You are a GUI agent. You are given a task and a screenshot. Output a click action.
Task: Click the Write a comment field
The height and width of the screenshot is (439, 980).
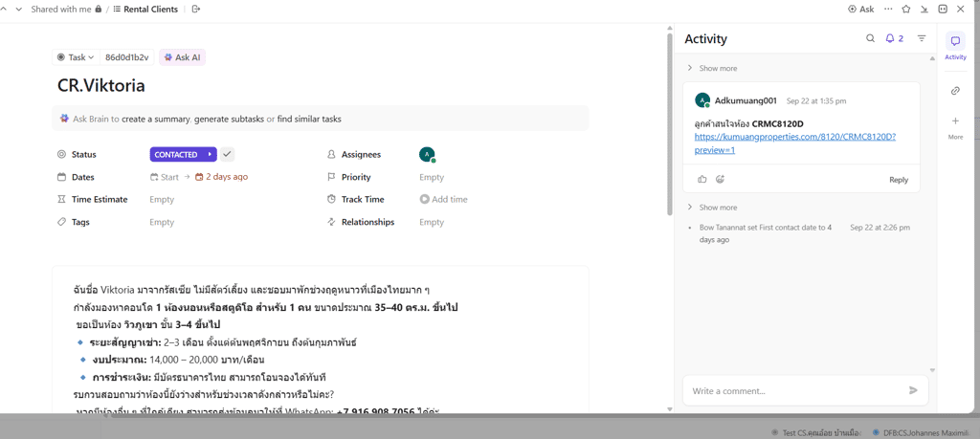[x=794, y=390]
